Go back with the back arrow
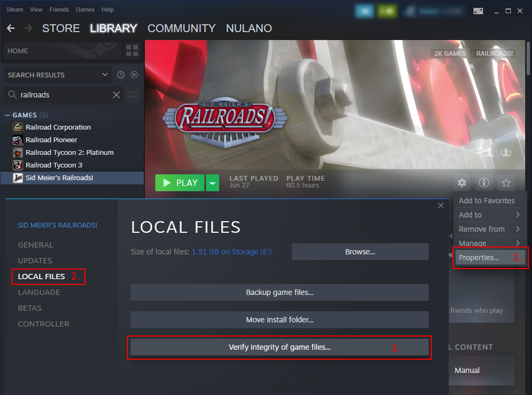 [x=11, y=28]
